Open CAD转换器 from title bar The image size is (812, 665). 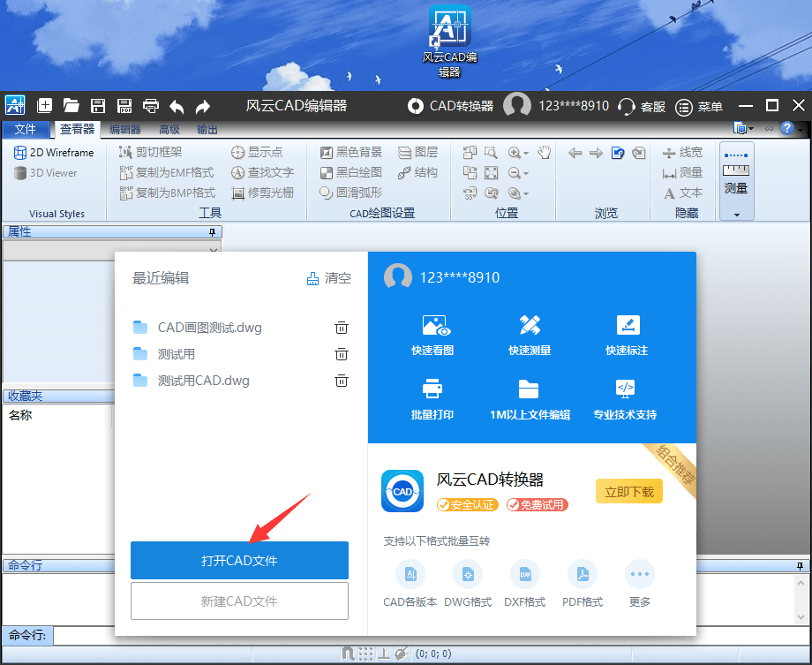point(450,106)
